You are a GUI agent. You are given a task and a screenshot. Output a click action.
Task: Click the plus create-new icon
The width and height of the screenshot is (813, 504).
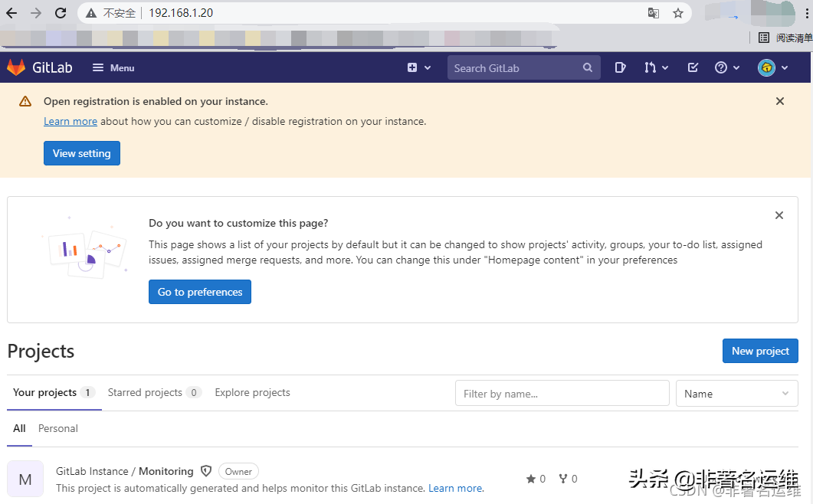(412, 67)
